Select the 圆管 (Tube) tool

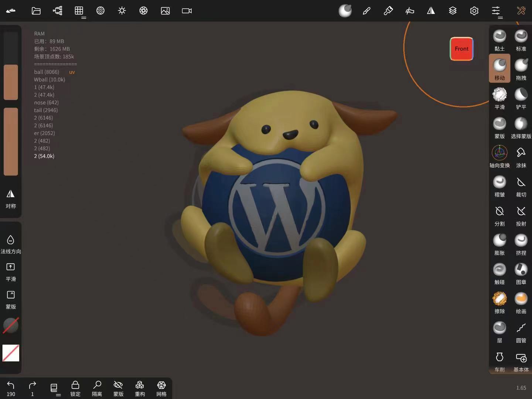tap(521, 332)
